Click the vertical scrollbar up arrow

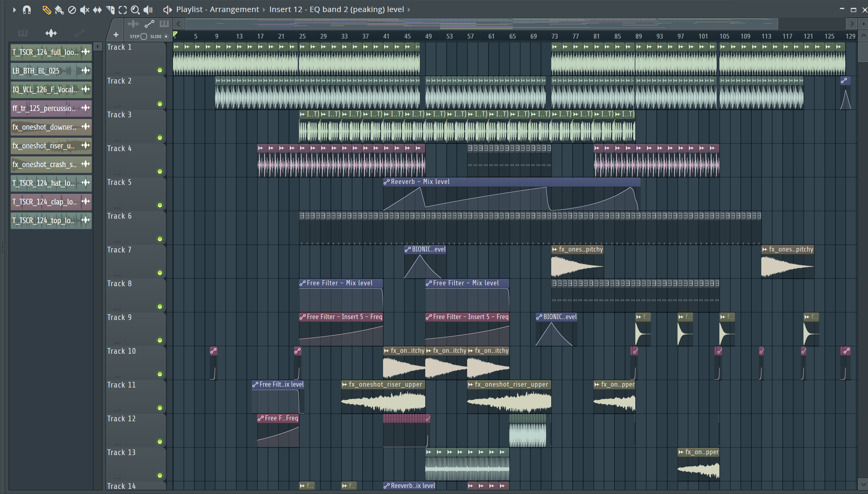pos(863,36)
